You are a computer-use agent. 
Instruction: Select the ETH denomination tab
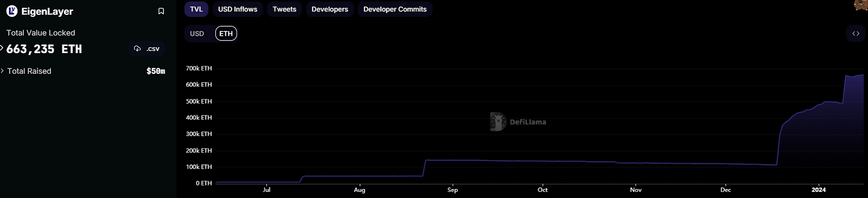226,34
